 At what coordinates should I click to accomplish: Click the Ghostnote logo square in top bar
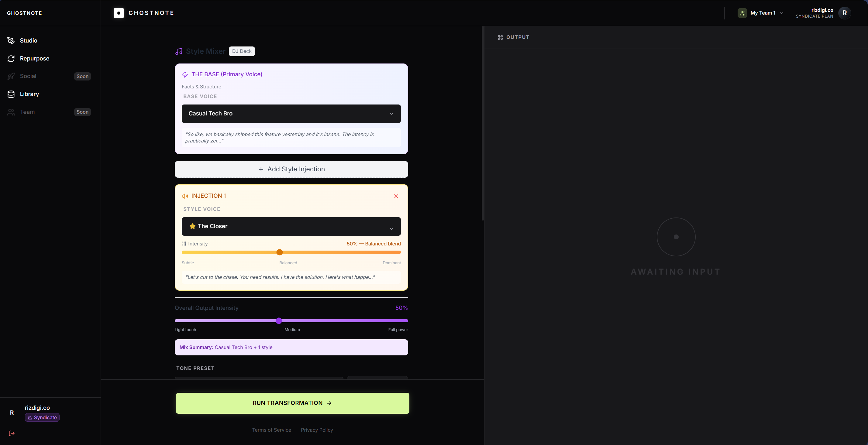point(119,13)
